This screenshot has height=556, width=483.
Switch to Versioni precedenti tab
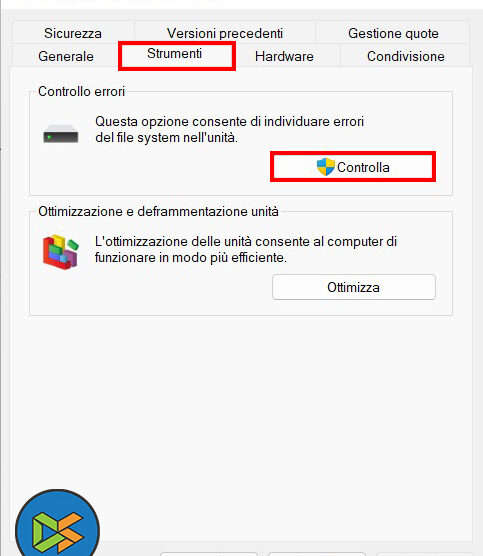click(225, 33)
